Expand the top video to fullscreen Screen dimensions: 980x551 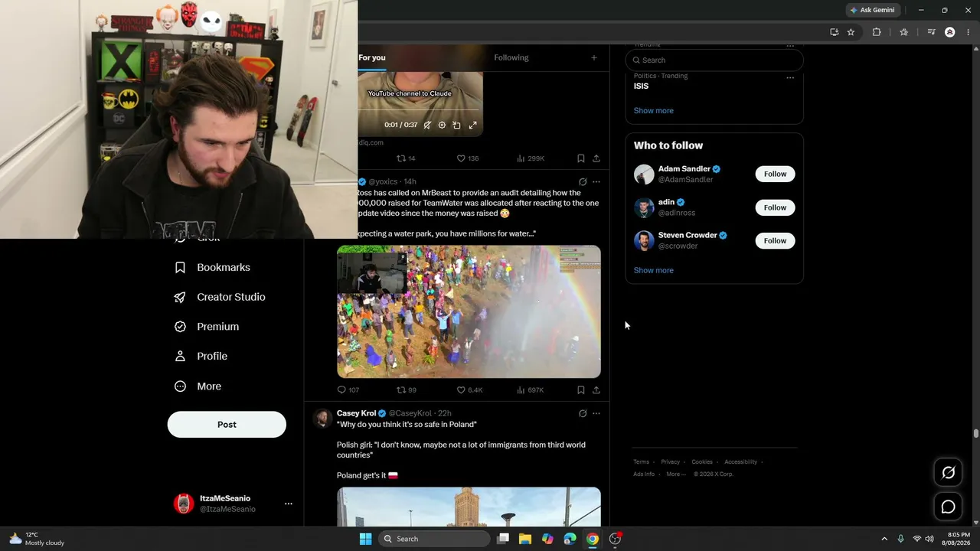472,125
